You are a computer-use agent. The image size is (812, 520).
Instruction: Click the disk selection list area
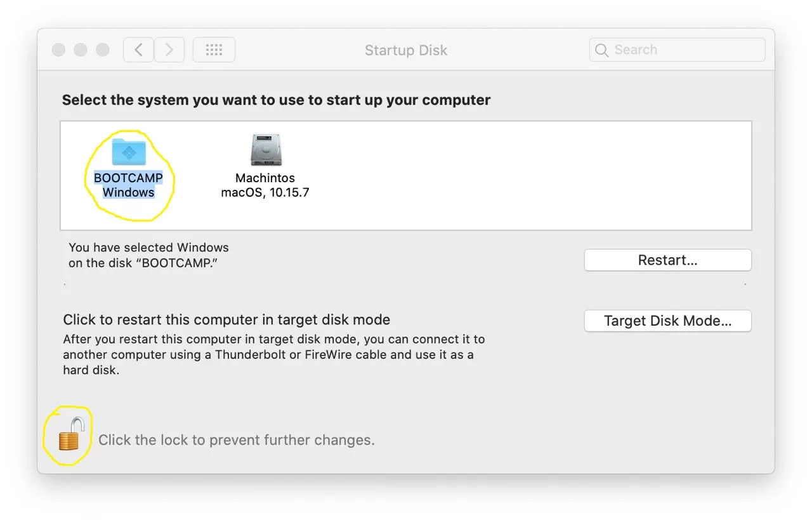point(507,175)
